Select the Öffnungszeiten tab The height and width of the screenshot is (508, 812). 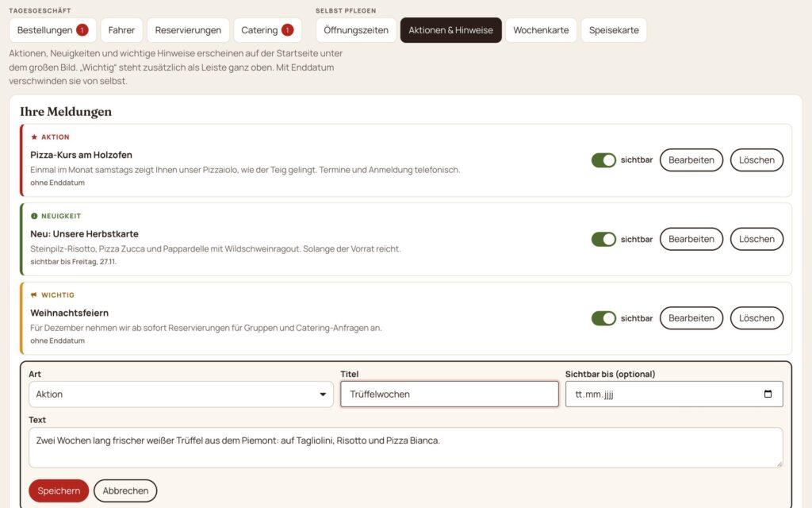point(356,30)
